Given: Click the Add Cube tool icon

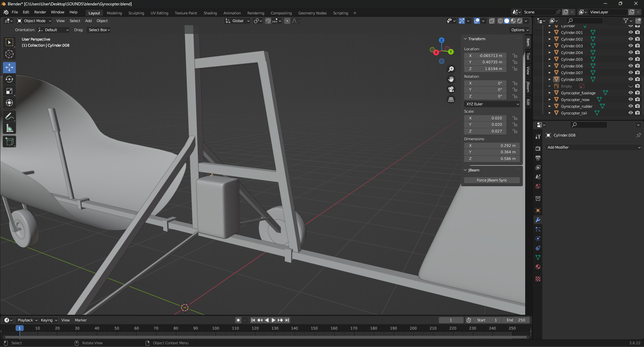Looking at the screenshot, I should click(9, 142).
